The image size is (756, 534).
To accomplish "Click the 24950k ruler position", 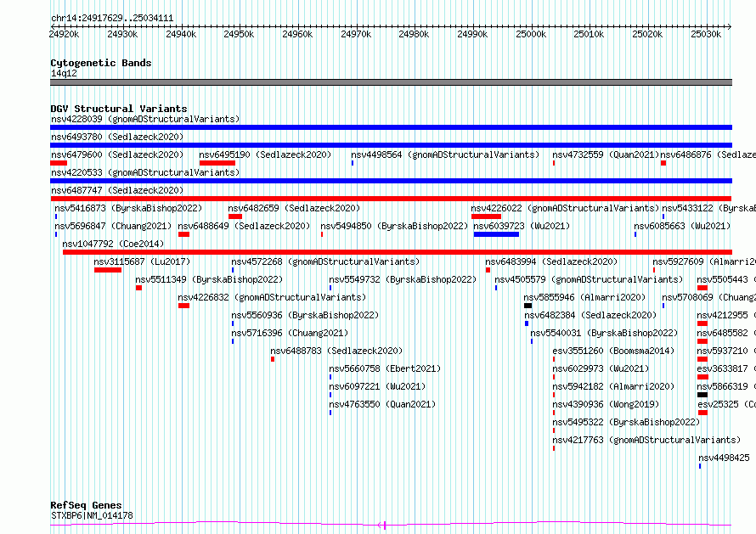I will coord(239,34).
